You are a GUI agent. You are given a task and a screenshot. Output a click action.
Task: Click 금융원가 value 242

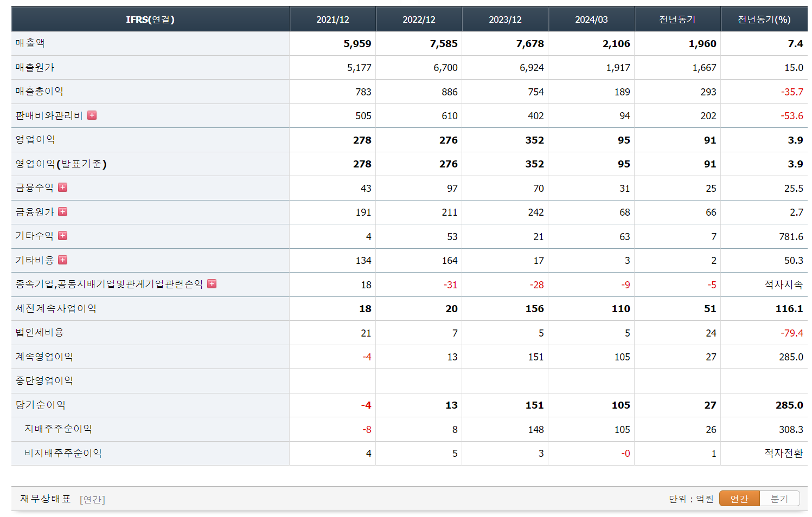pos(536,212)
